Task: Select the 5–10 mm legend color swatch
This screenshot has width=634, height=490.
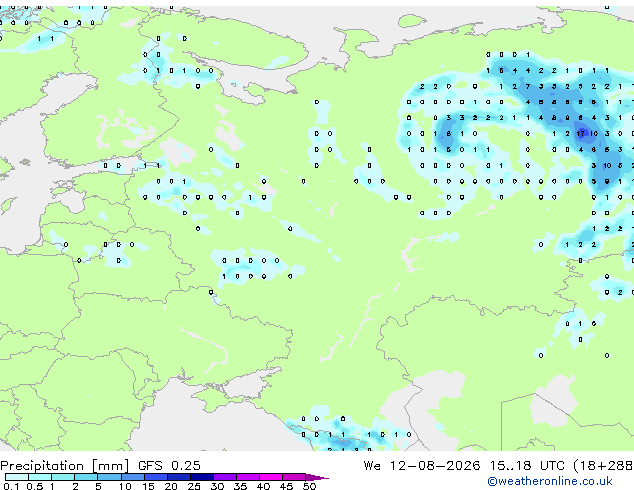Action: (109, 477)
